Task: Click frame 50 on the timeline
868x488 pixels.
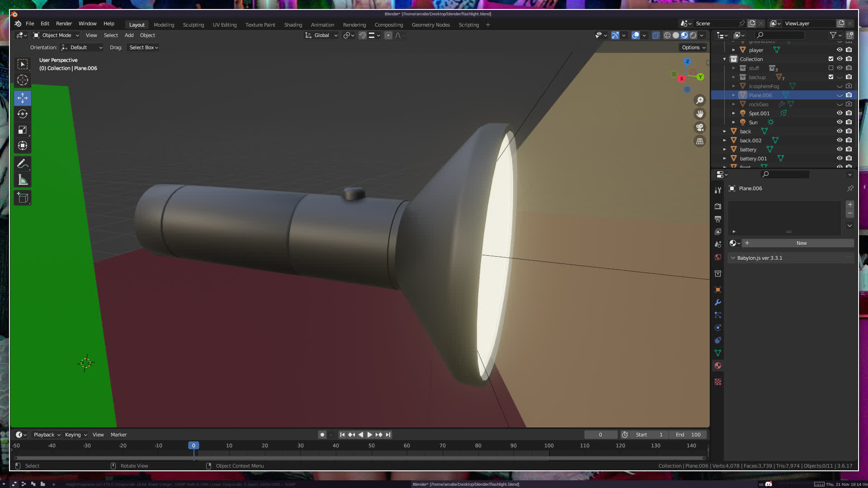Action: 371,446
